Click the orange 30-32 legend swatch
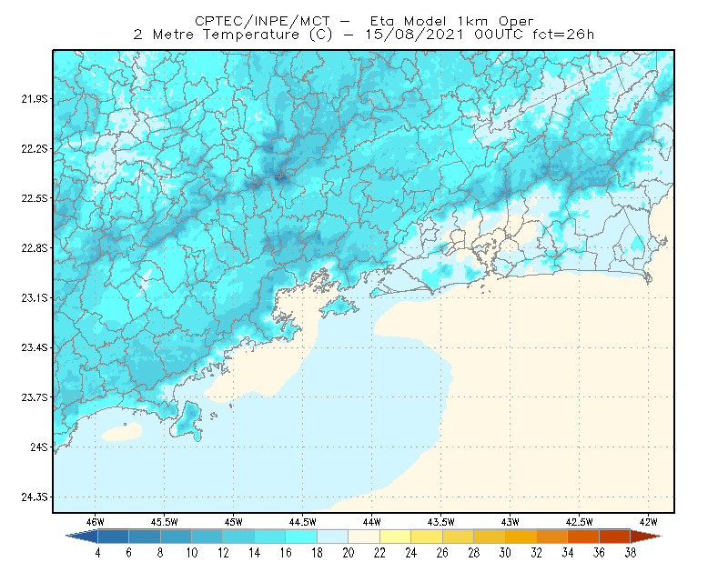Viewport: 728px width, 562px height. 521,537
